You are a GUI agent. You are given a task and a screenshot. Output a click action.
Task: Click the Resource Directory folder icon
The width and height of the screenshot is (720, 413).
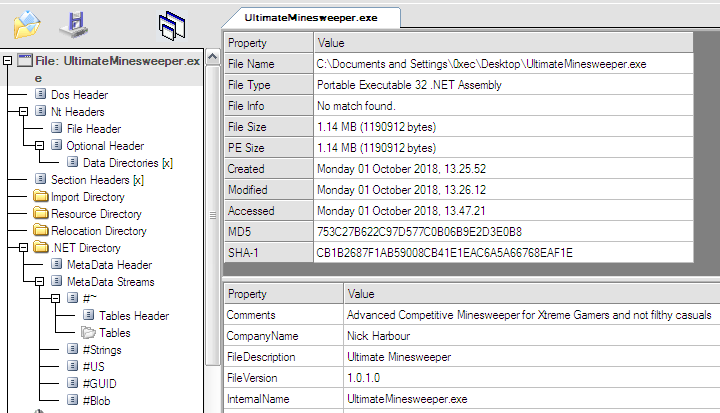point(40,213)
